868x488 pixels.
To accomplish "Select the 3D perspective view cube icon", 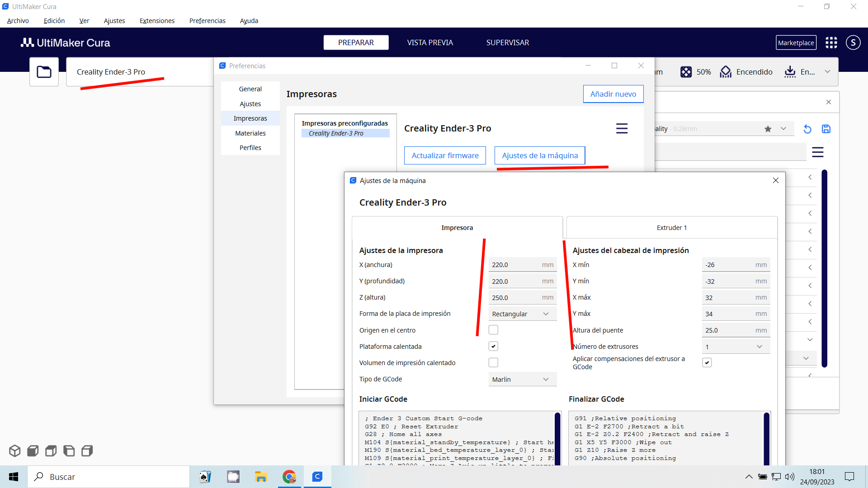I will [14, 450].
